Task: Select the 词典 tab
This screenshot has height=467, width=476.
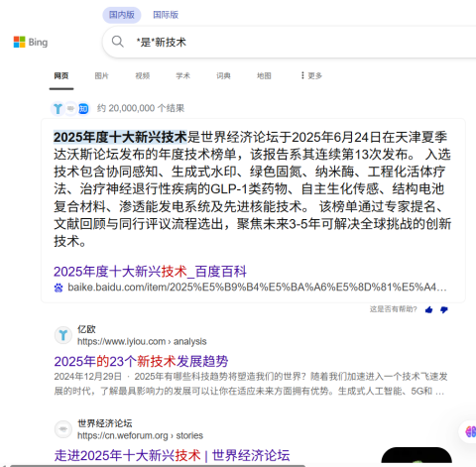Action: [x=223, y=75]
